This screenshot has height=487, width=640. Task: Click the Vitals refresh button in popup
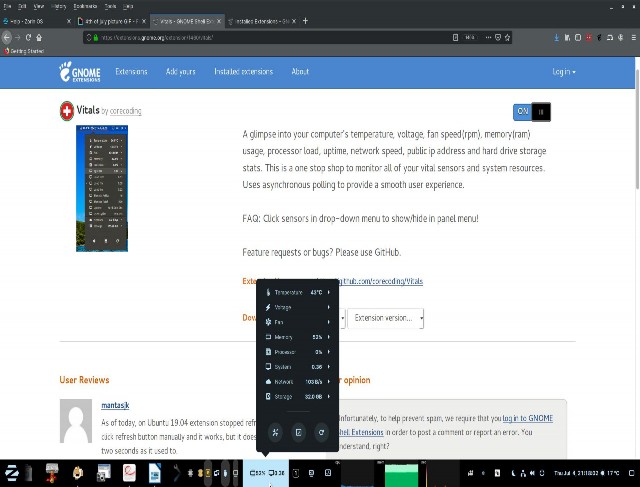321,432
